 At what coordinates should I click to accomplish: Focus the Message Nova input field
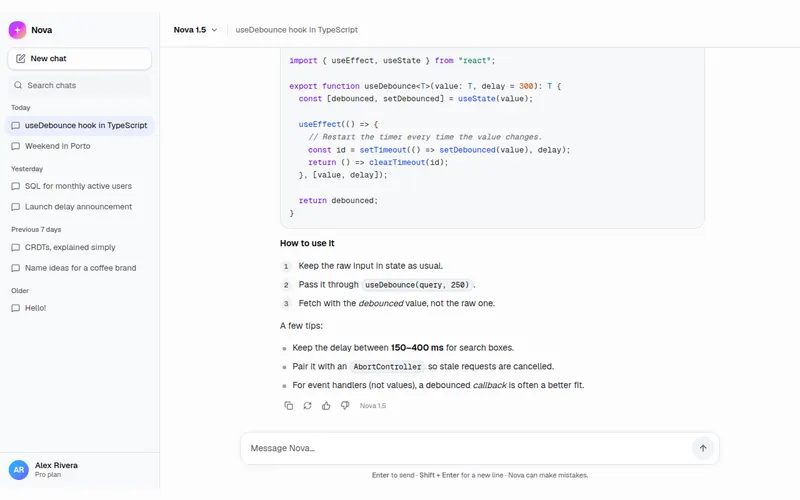point(467,448)
